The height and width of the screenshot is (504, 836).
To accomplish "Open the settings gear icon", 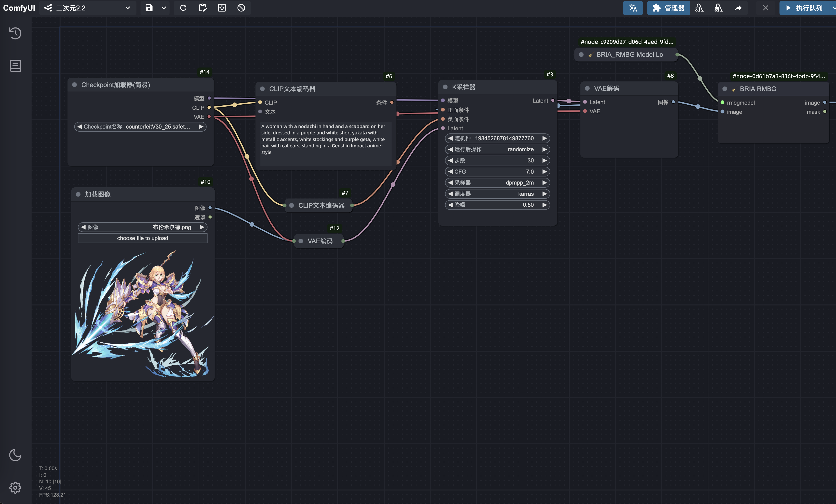I will [15, 488].
